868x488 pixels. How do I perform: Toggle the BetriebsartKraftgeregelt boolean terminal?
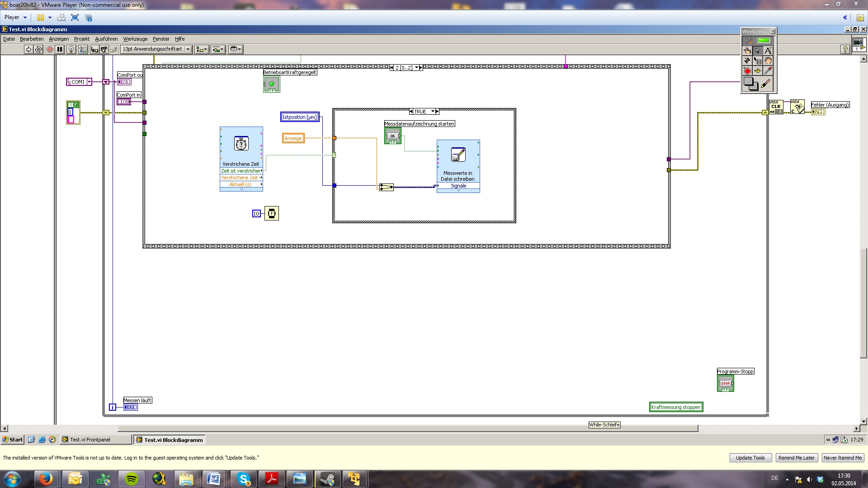pos(271,84)
